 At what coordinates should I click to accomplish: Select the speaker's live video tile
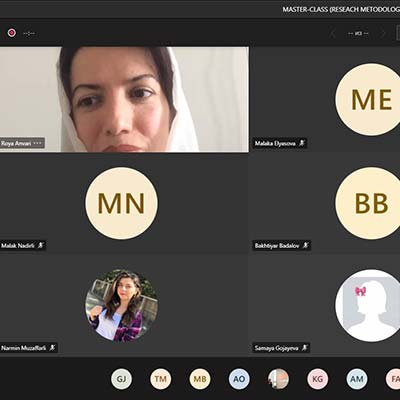124,99
